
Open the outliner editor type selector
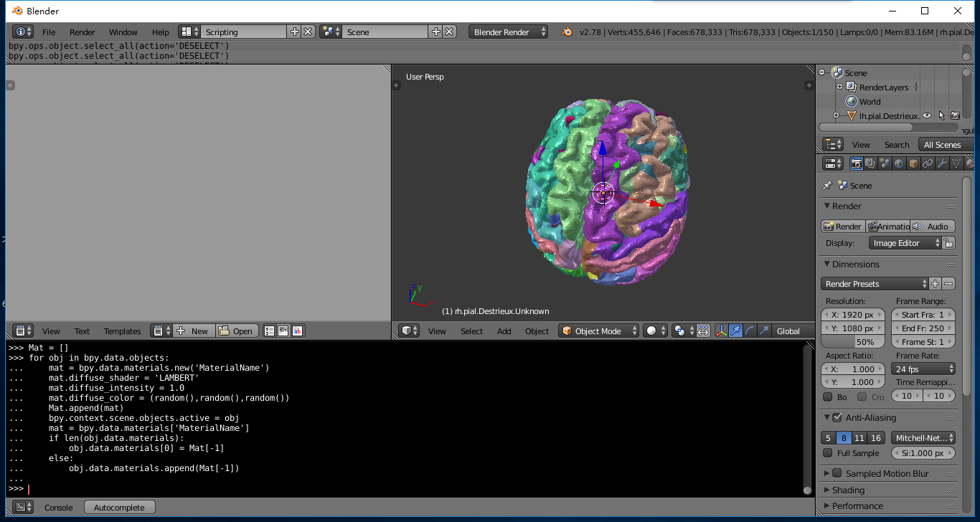(x=834, y=144)
